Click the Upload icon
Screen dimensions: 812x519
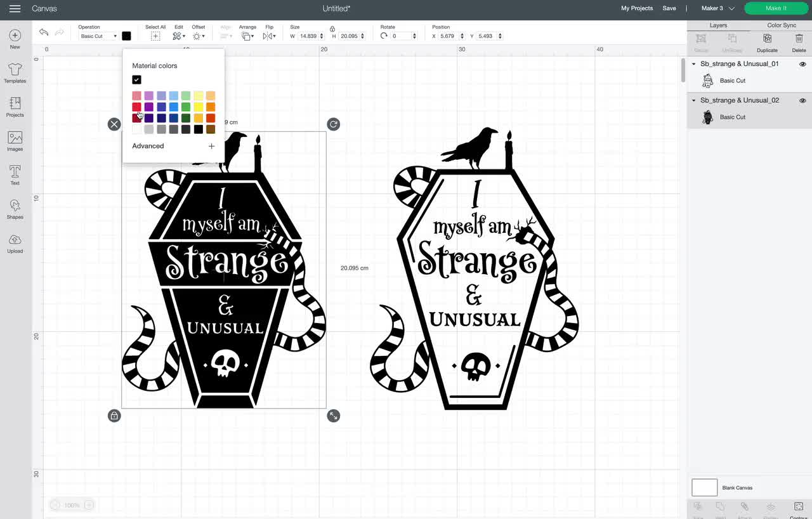(15, 243)
